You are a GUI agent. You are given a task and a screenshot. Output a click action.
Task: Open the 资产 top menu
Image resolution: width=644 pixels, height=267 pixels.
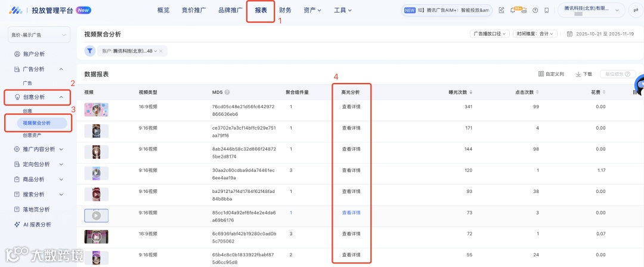point(312,10)
